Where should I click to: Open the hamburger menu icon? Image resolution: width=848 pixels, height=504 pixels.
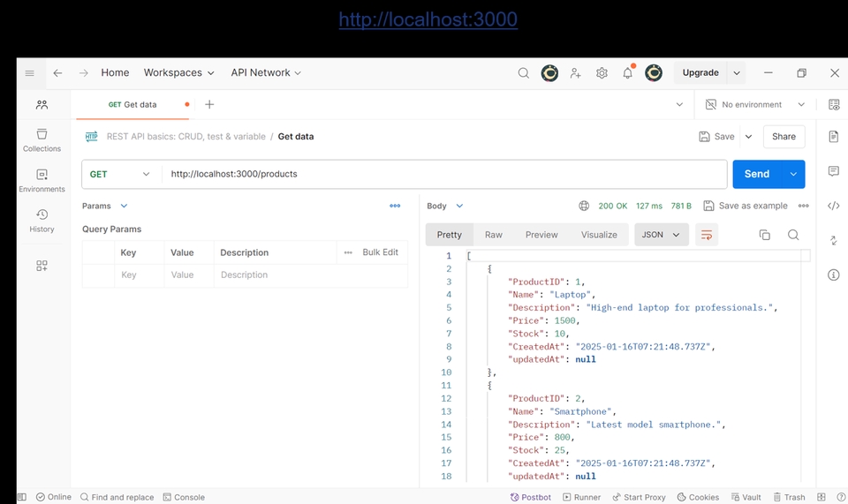tap(30, 73)
